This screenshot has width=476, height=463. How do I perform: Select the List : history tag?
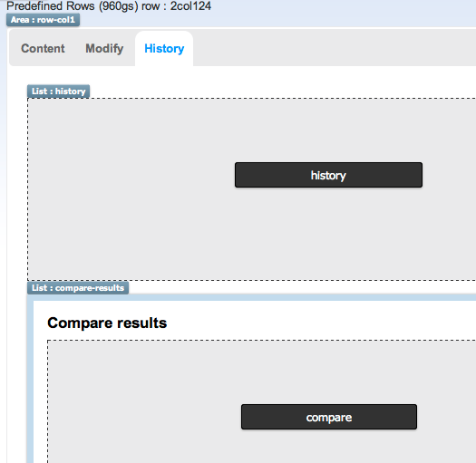click(59, 92)
